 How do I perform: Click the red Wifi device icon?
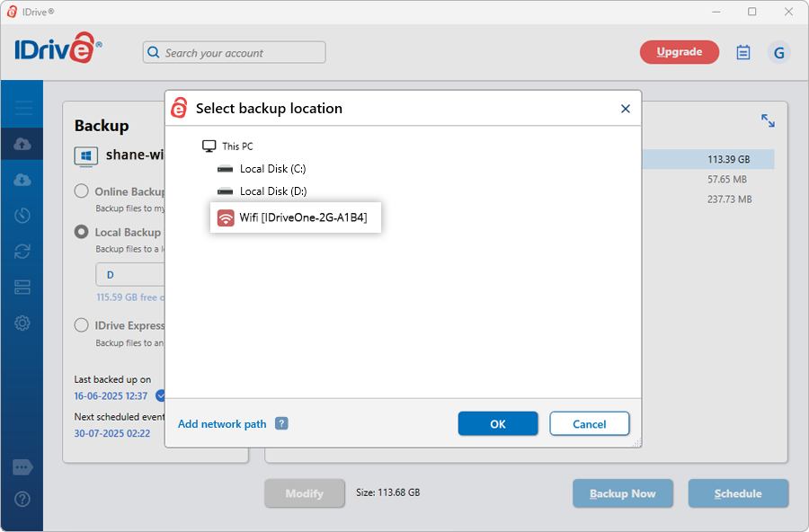[226, 217]
